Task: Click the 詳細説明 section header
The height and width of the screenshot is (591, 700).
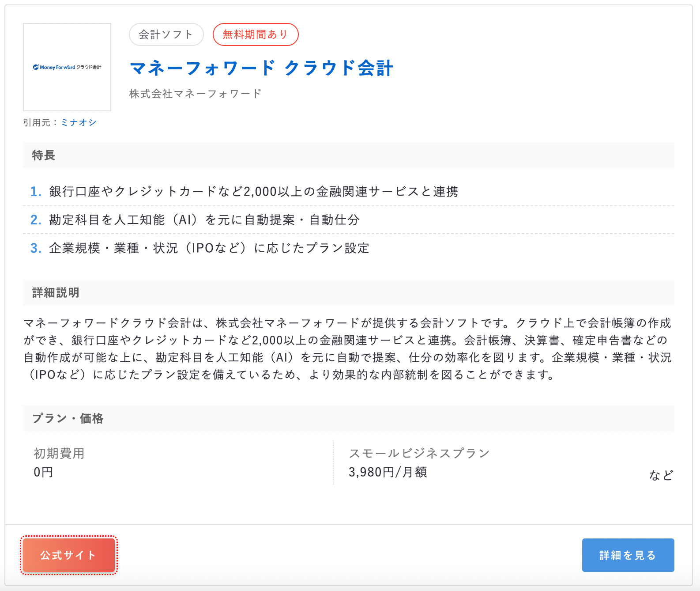Action: tap(56, 292)
